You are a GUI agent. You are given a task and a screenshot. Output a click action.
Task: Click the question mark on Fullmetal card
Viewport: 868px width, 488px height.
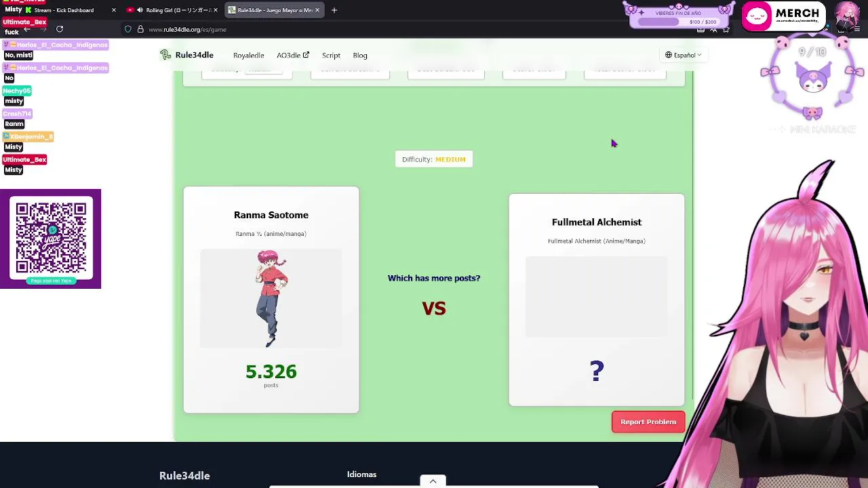(597, 371)
